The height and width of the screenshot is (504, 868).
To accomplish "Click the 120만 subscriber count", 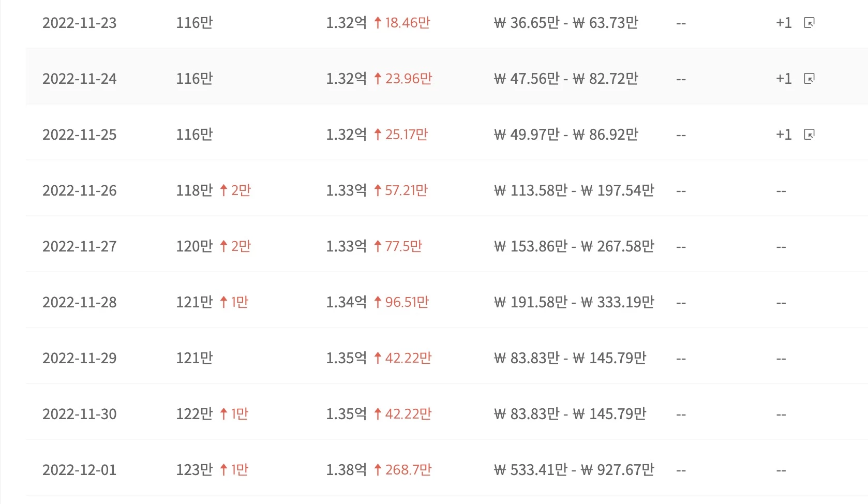I will click(x=194, y=246).
